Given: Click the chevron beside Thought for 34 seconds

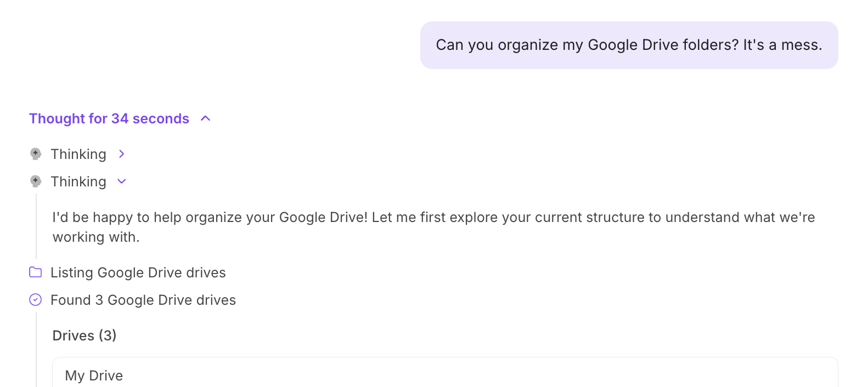Looking at the screenshot, I should (206, 118).
